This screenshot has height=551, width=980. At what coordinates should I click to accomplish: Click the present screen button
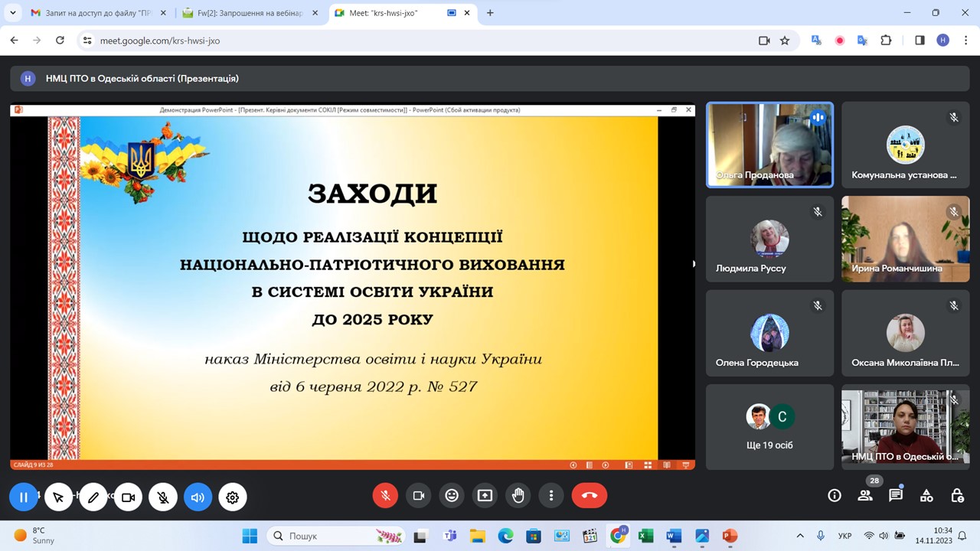pos(485,496)
